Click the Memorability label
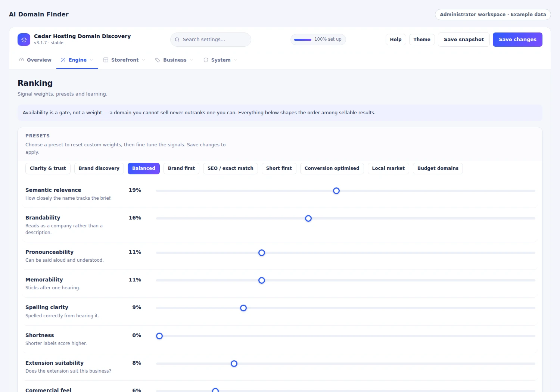560x392 pixels. coord(44,280)
